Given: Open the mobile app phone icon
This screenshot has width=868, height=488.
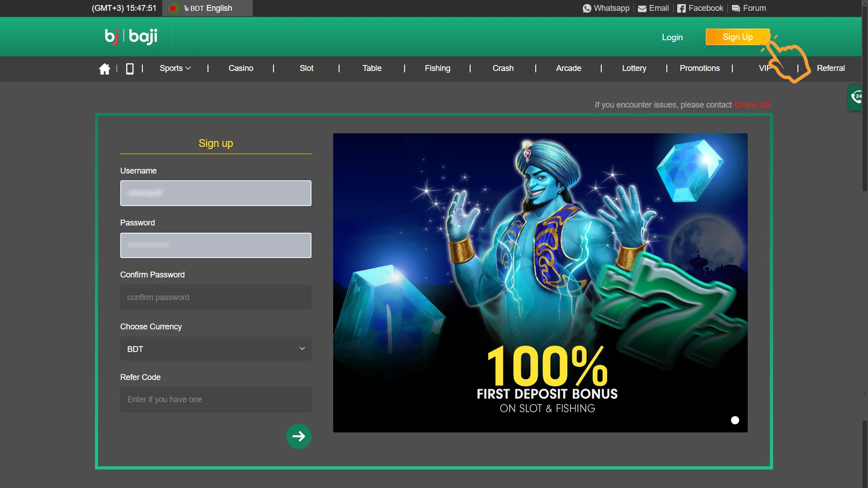Looking at the screenshot, I should [130, 69].
